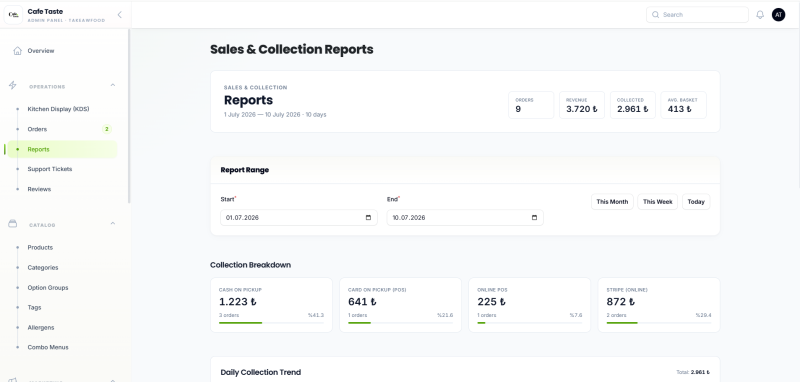Click the Collected stat card 2.961 ₺
The image size is (800, 382).
tap(633, 105)
